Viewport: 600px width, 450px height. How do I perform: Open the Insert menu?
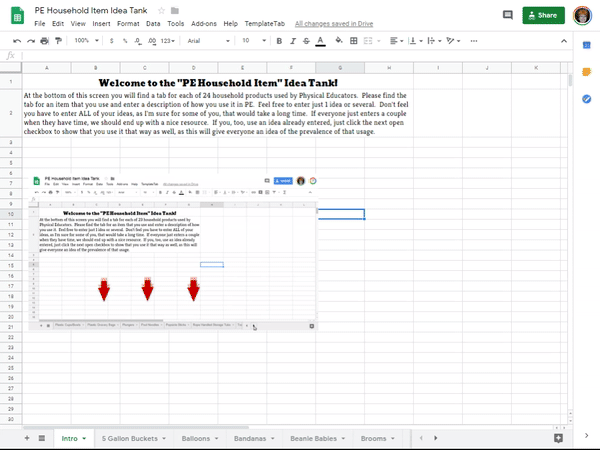click(x=101, y=24)
